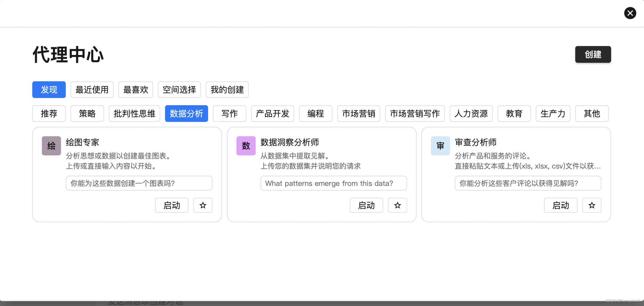Filter by 其他 category
Screen dimensions: 644x306
pos(592,114)
